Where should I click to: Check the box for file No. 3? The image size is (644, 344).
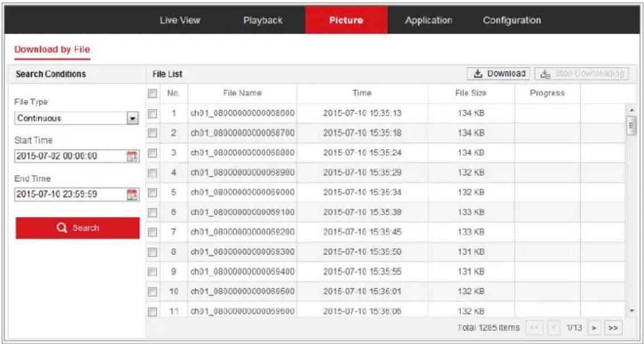click(x=151, y=152)
